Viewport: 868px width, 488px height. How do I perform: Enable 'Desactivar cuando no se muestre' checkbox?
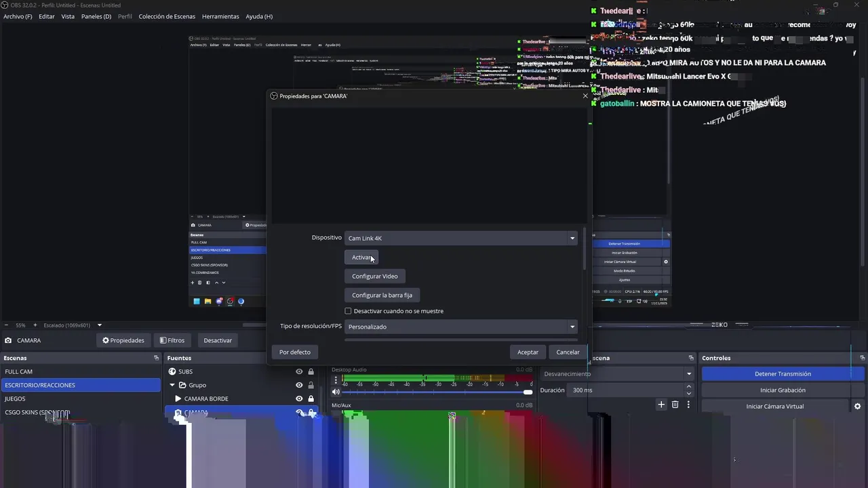tap(348, 311)
